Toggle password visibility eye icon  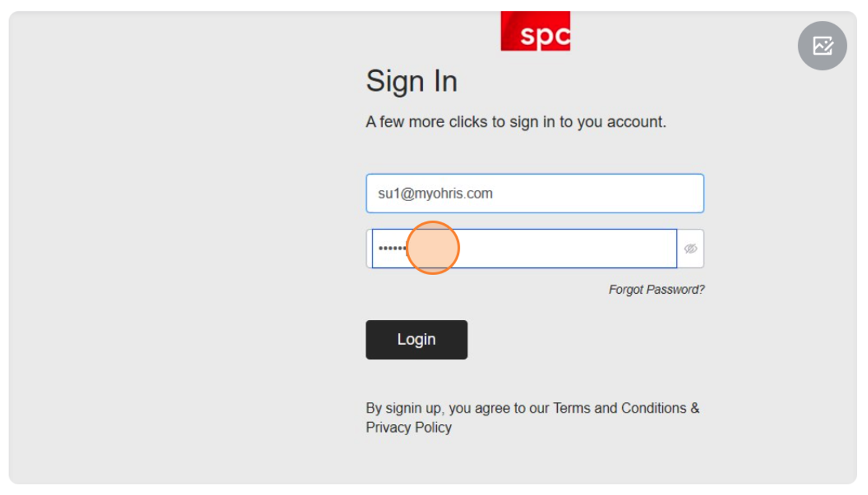coord(690,249)
